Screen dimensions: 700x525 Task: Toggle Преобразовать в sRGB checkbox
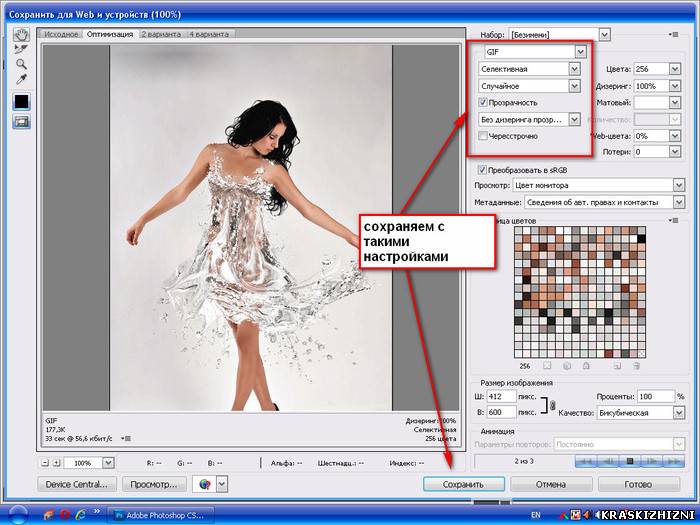[x=482, y=170]
